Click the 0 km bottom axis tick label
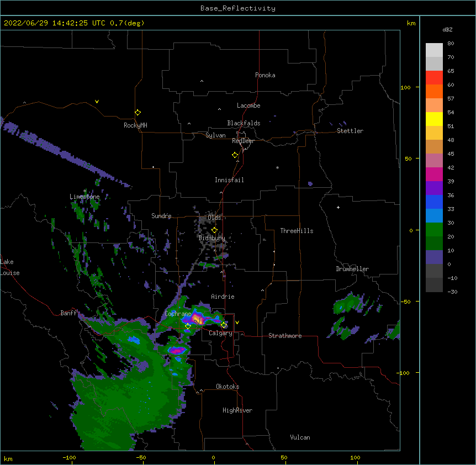This screenshot has width=476, height=465. [x=213, y=457]
